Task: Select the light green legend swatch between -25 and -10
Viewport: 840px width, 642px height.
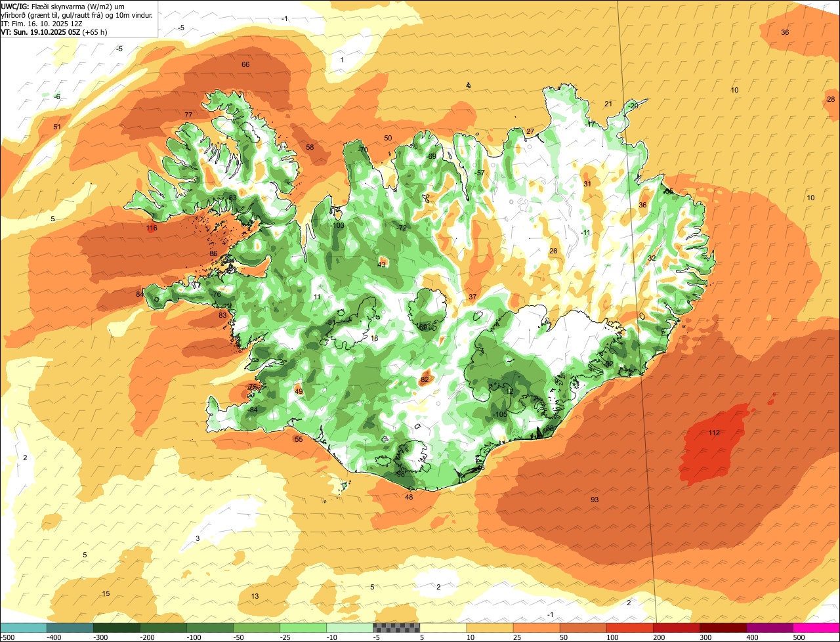Action: tap(303, 628)
